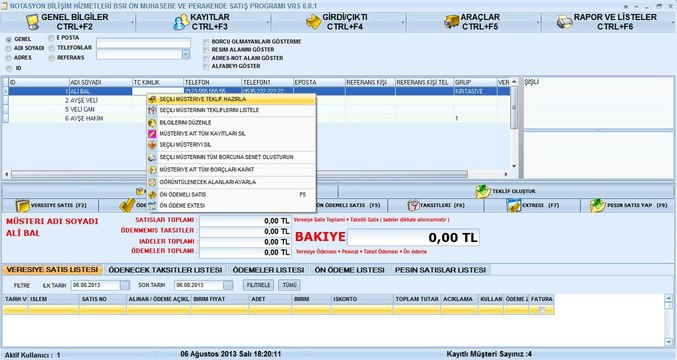Sort by the TELEFON column header
The image size is (677, 360).
[212, 82]
